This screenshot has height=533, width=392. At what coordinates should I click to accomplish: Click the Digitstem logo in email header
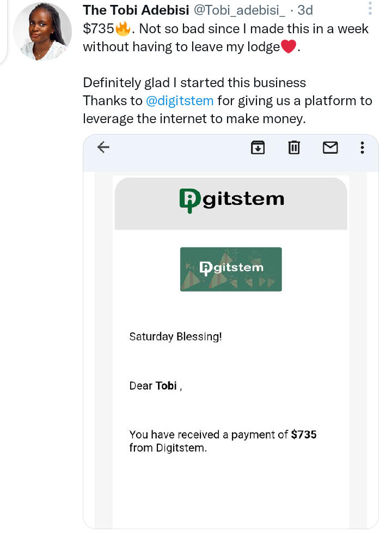coord(231,199)
